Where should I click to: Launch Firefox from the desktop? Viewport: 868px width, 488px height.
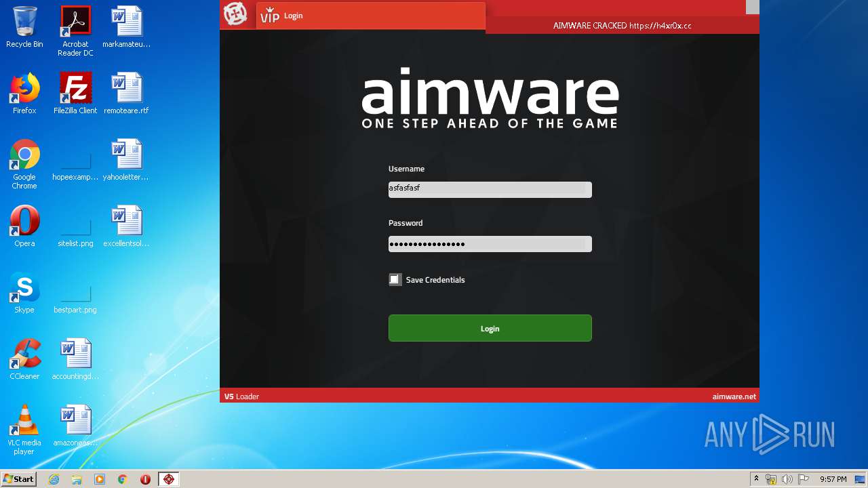[24, 94]
